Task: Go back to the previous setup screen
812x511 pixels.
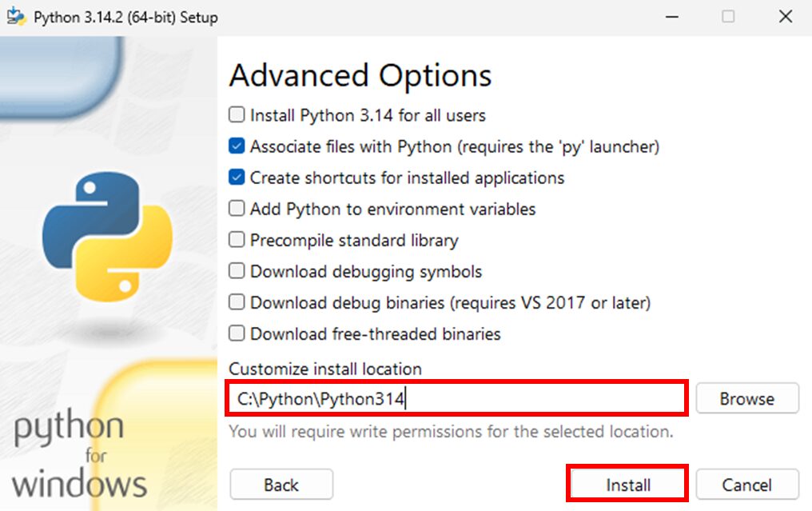Action: (281, 484)
